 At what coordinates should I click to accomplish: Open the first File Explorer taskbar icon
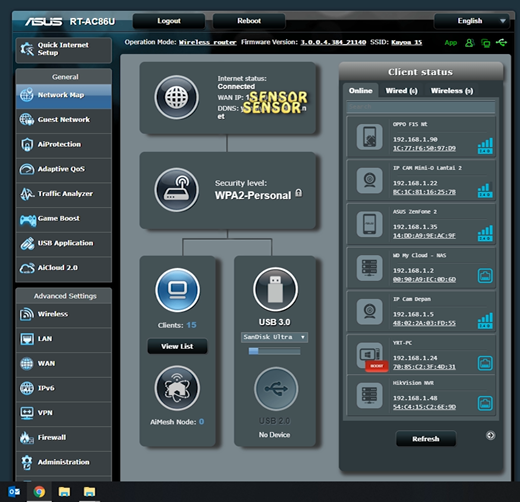64,492
